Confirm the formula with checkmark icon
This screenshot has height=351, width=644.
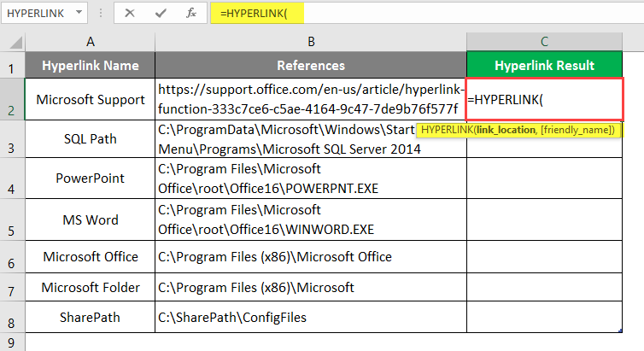tap(161, 13)
